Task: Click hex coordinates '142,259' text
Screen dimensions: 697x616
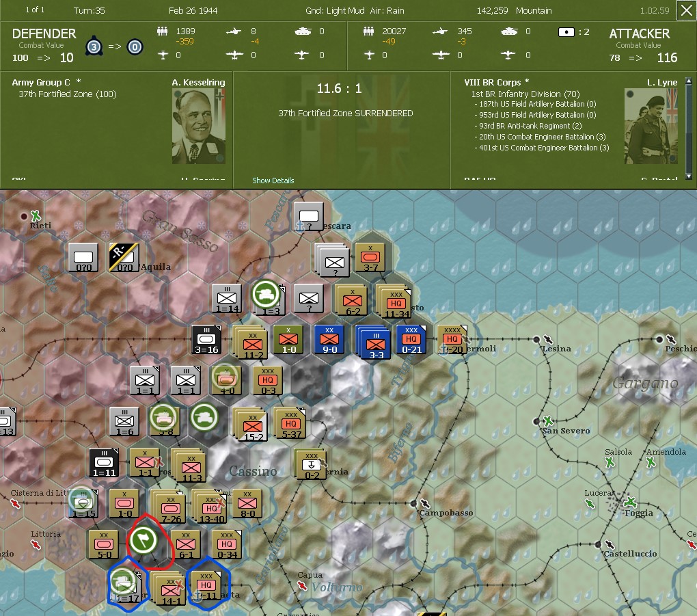Action: click(x=492, y=10)
